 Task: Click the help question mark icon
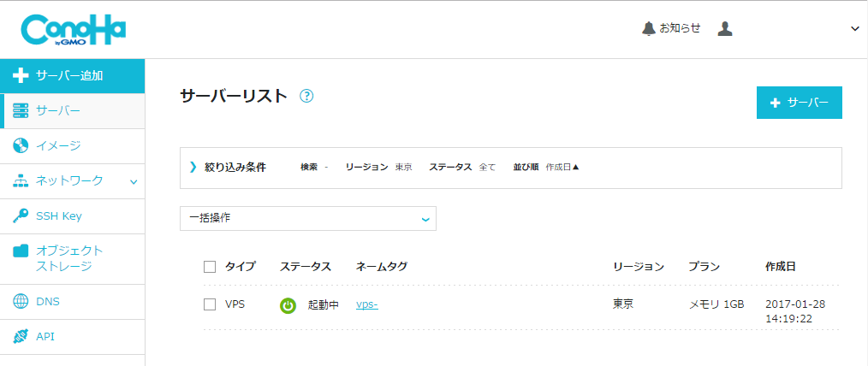click(306, 97)
